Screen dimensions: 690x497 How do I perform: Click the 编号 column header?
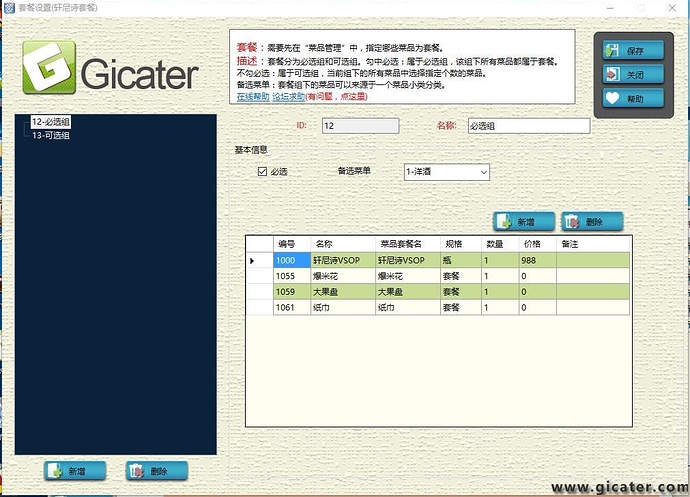[288, 243]
